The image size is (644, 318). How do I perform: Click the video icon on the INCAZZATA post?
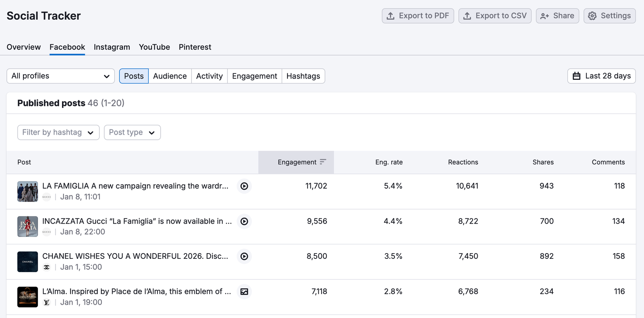pos(244,221)
